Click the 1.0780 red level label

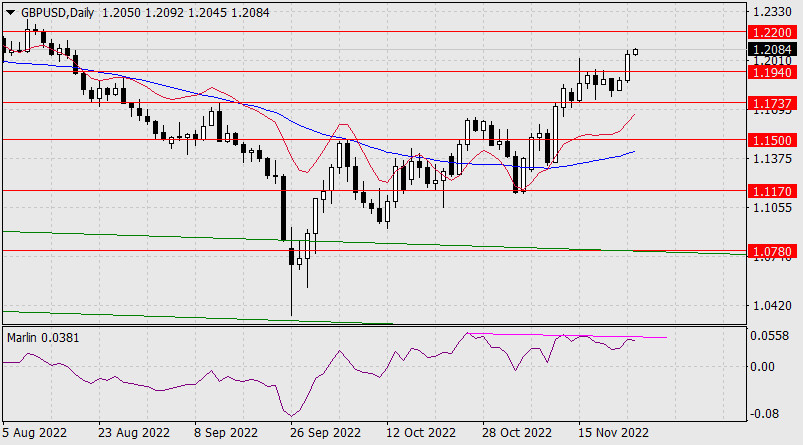pos(772,251)
